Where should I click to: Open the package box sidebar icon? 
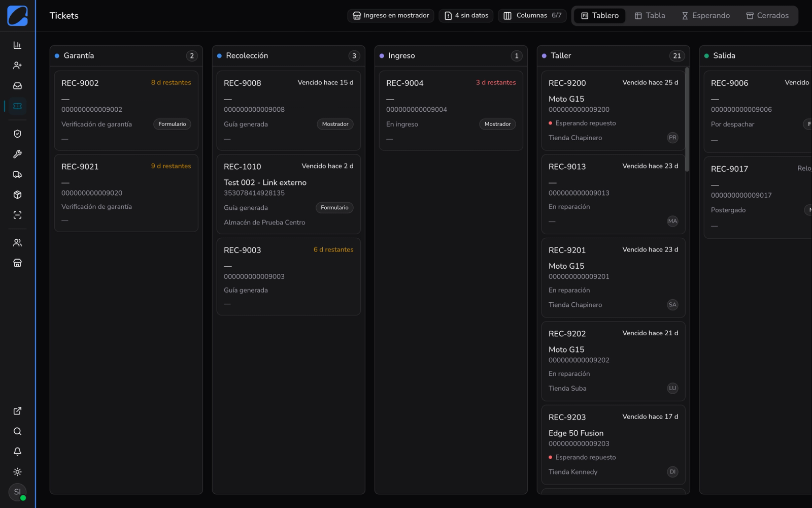(17, 195)
